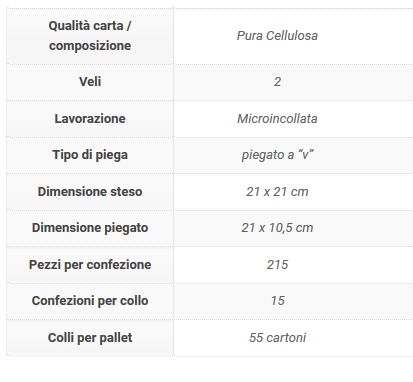Select the 'Pura Cellulosa' value

(277, 36)
